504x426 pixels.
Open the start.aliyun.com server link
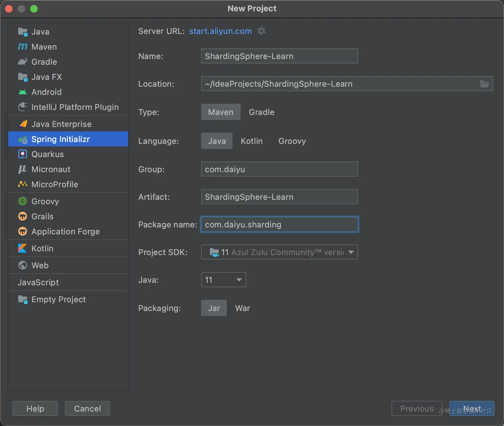(x=220, y=31)
